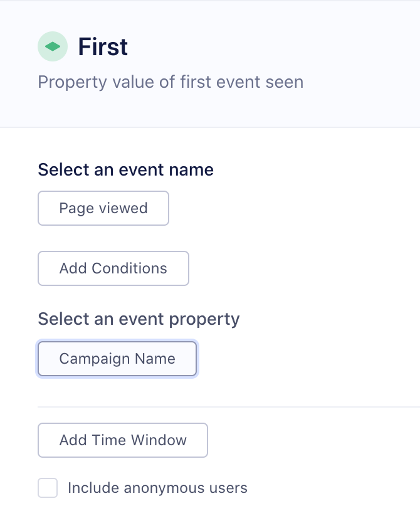This screenshot has width=420, height=528.
Task: Select the green event icon beside First
Action: (53, 46)
